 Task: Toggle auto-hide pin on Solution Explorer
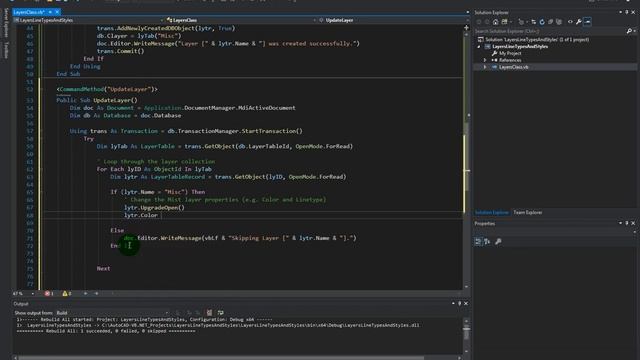[627, 12]
